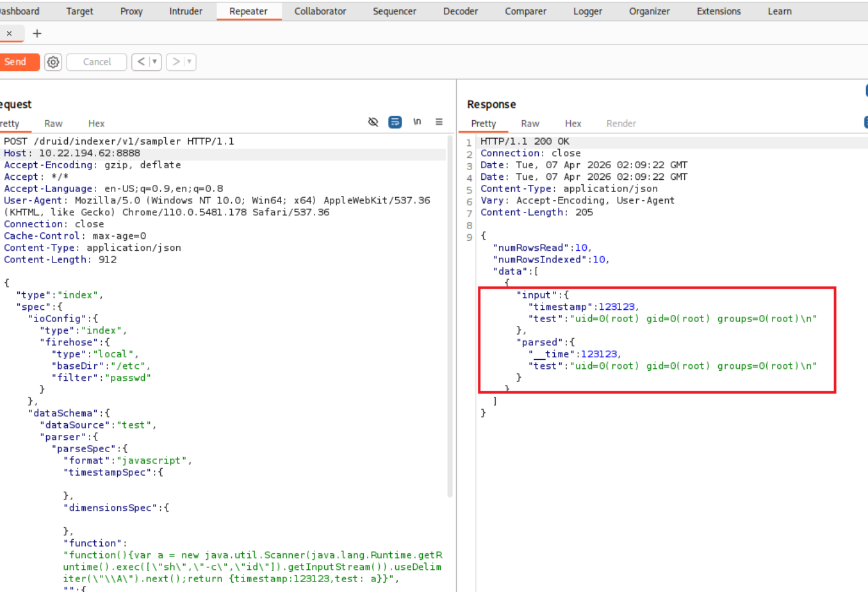Image resolution: width=868 pixels, height=592 pixels.
Task: Click the Cancel button
Action: coord(97,62)
